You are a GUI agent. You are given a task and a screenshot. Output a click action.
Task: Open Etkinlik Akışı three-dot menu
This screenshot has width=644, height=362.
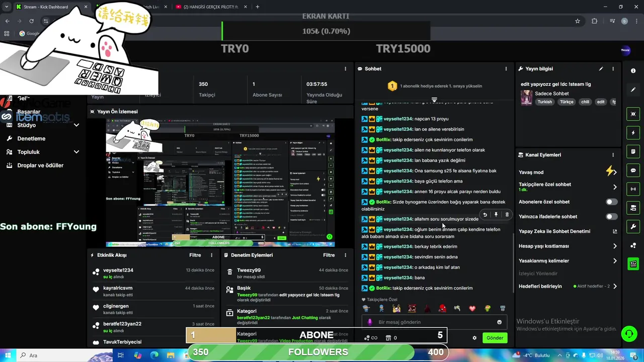click(x=211, y=255)
